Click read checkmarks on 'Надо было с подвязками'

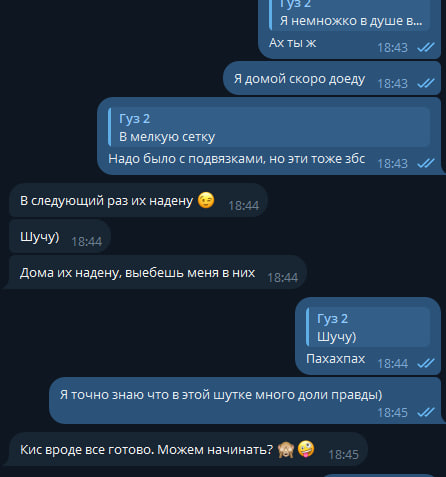(x=426, y=163)
